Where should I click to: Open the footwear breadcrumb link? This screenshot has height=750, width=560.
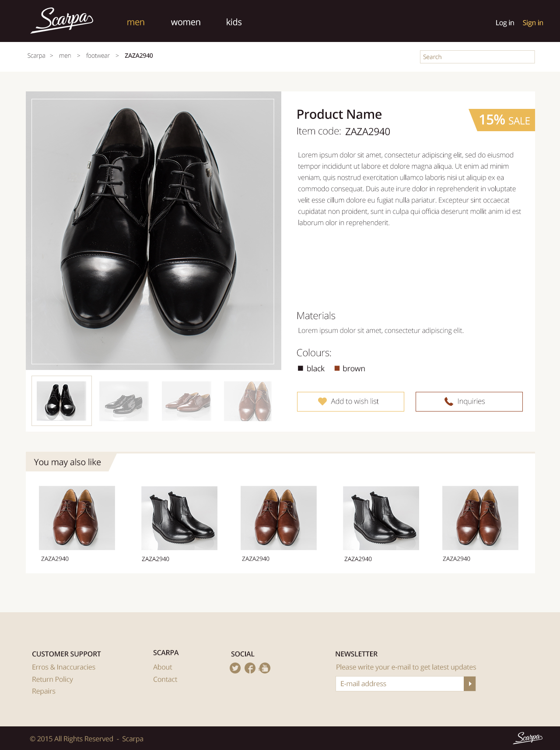(x=97, y=56)
